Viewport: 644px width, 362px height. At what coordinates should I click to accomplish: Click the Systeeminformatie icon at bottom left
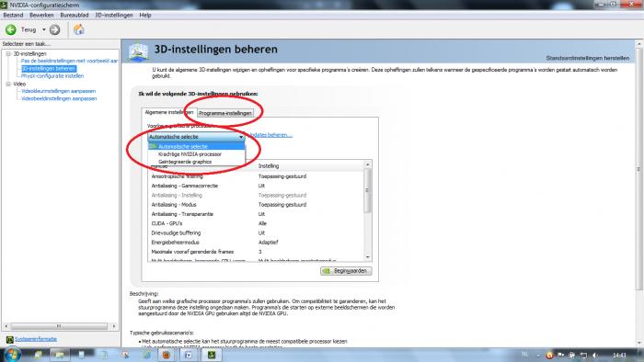tap(10, 339)
